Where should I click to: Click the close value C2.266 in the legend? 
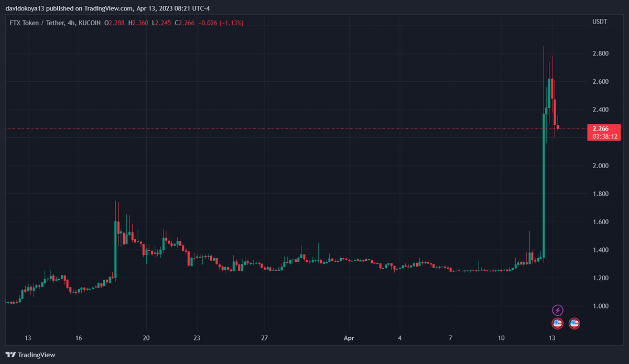(x=185, y=23)
